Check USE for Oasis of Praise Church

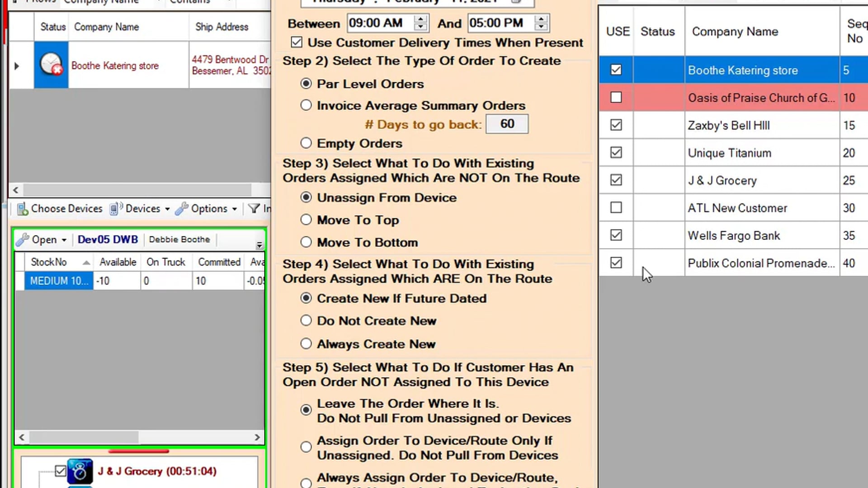pyautogui.click(x=616, y=97)
